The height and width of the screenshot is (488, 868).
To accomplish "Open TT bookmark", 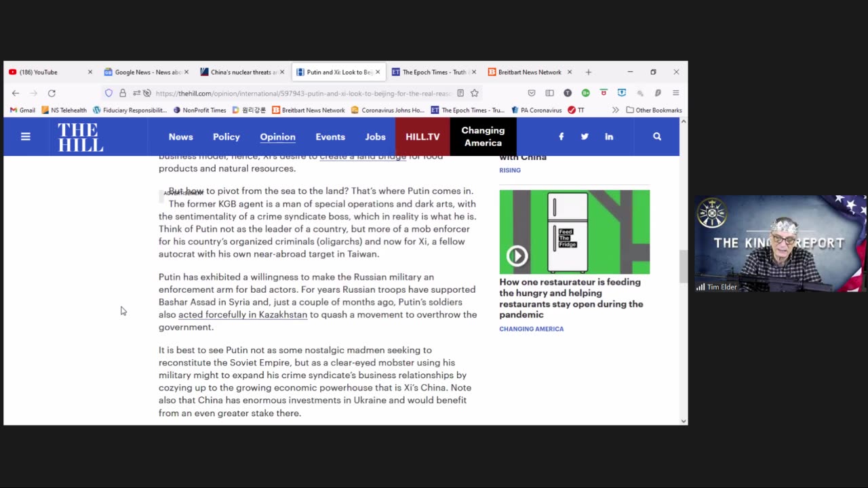I will point(576,110).
